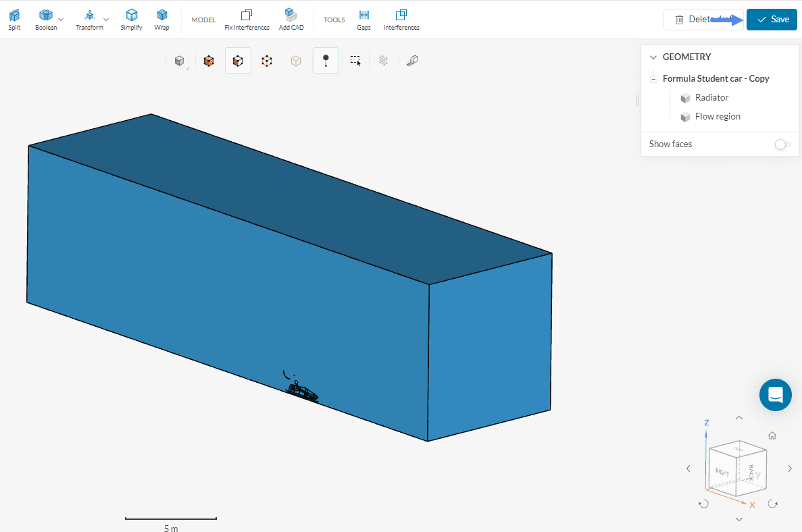
Task: Collapse the GEOMETRY panel chevron
Action: (653, 57)
